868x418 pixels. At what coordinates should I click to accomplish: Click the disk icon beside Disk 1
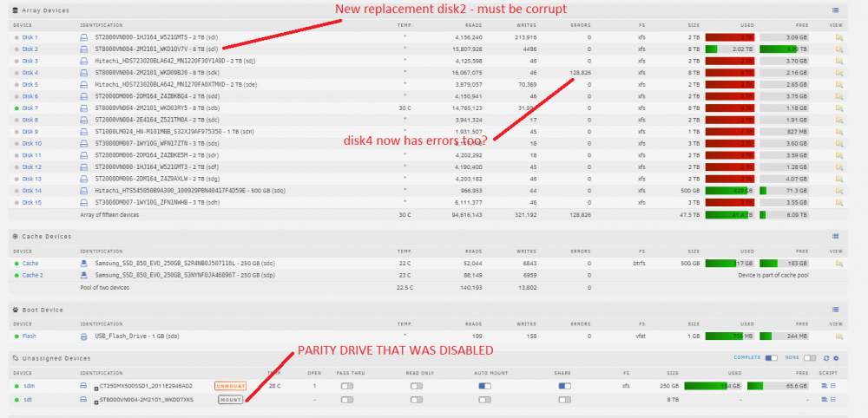point(84,37)
